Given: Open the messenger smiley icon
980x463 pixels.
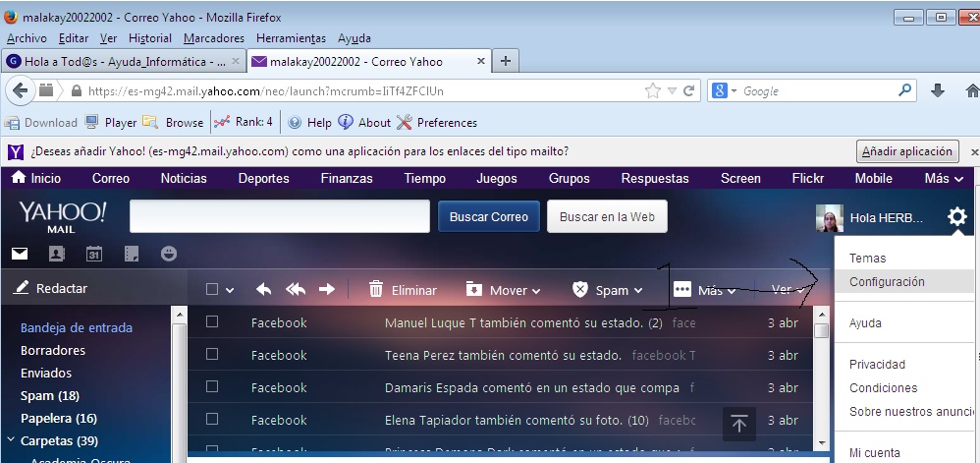Looking at the screenshot, I should point(169,254).
